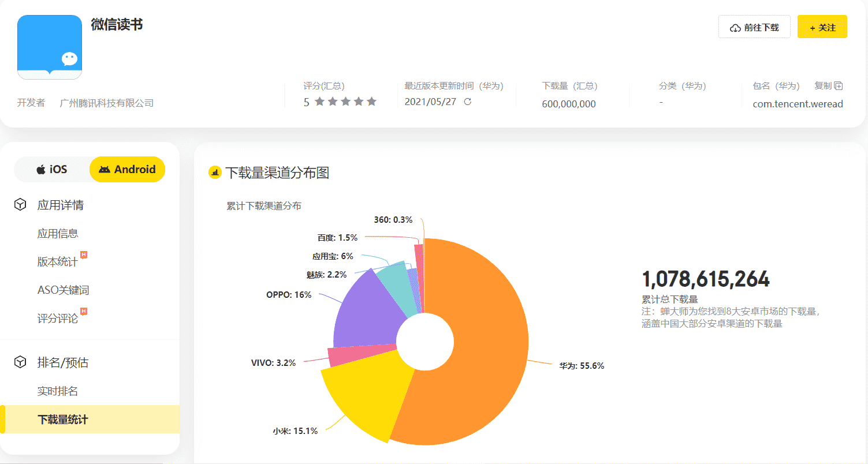This screenshot has width=868, height=464.
Task: Click the 复制 copy text
Action: click(823, 86)
